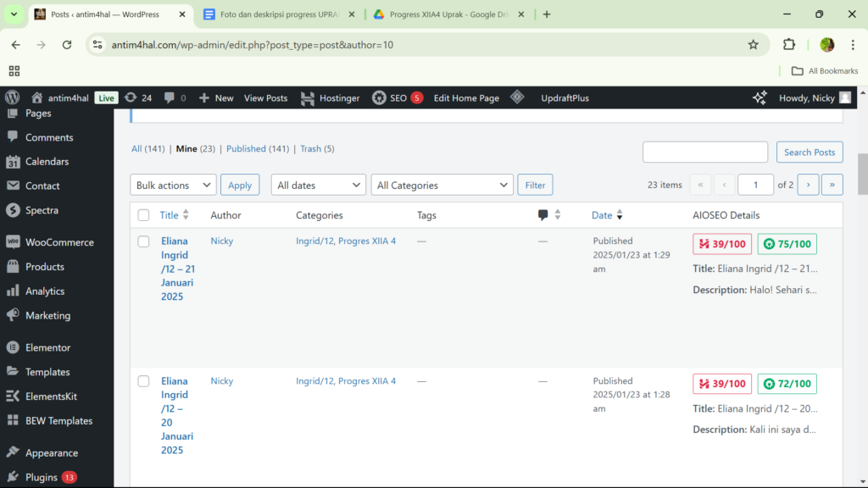The image size is (868, 488).
Task: Open the 24 pending updates icon
Action: point(138,98)
